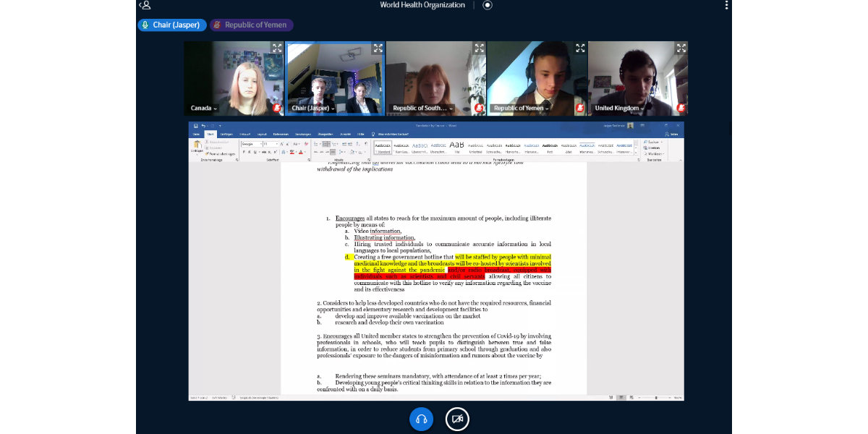Maximize the Chair (Jasper) video tile

tap(378, 48)
